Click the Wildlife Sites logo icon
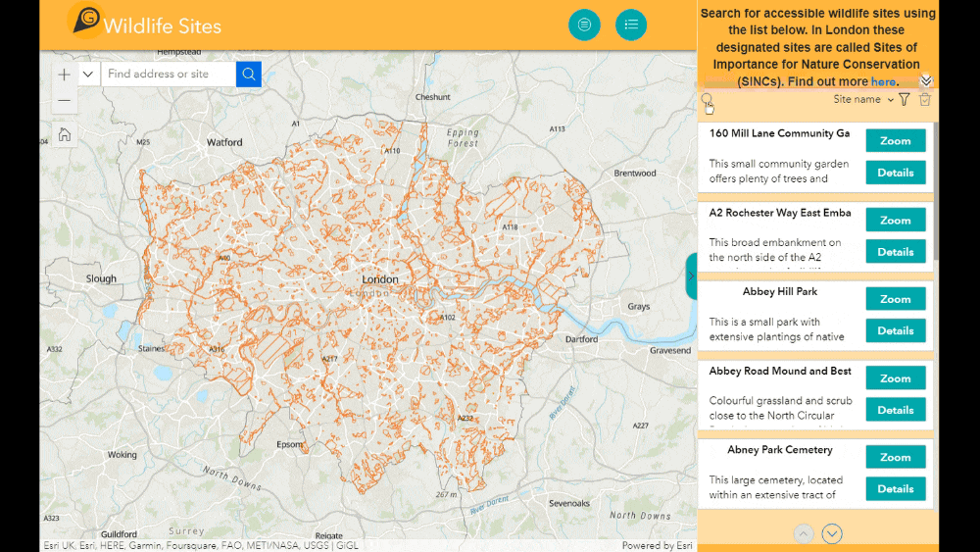Screen dimensions: 980x552 pos(86,21)
